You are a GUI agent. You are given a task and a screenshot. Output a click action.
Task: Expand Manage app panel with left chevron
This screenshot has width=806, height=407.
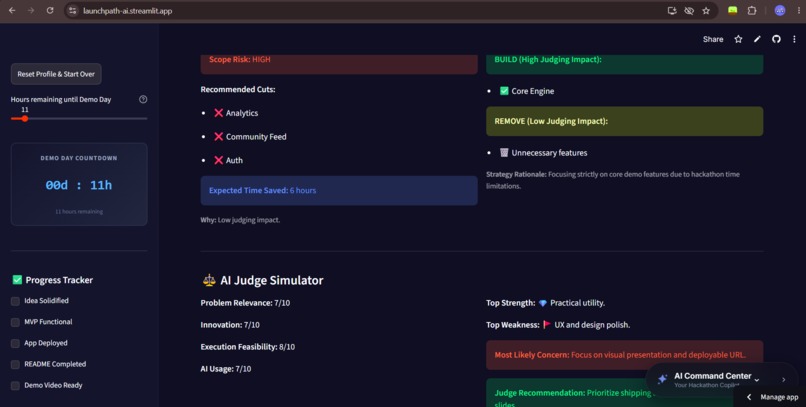749,397
